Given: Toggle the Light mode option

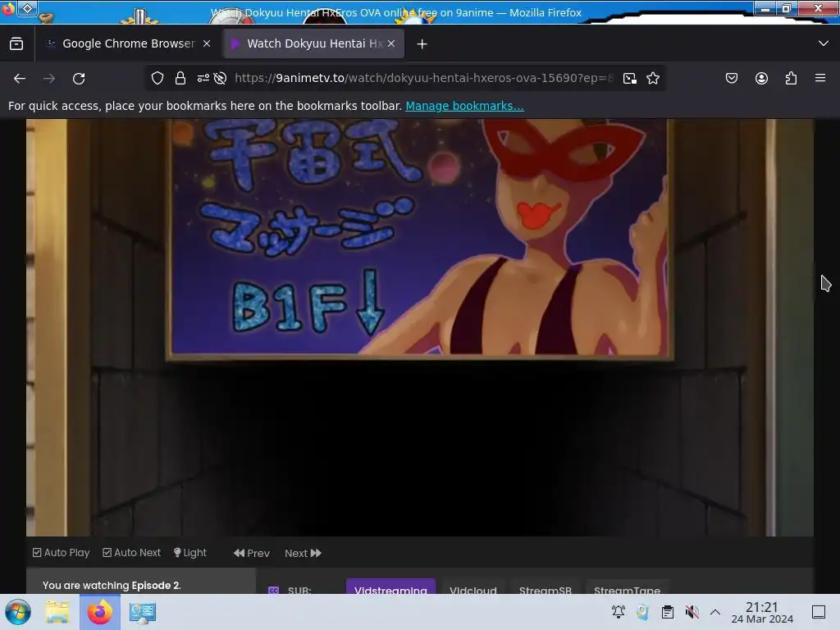Looking at the screenshot, I should pos(190,552).
